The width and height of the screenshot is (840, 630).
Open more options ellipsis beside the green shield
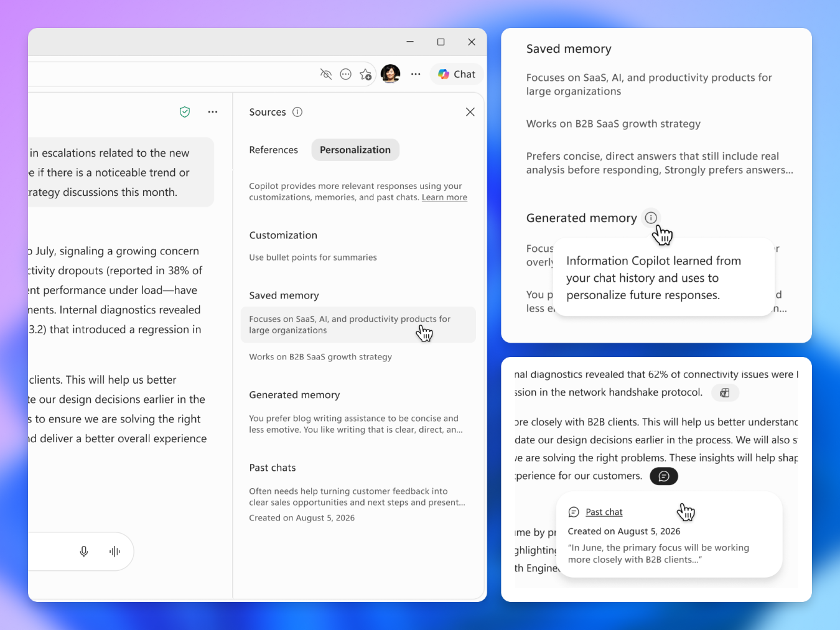(x=213, y=112)
